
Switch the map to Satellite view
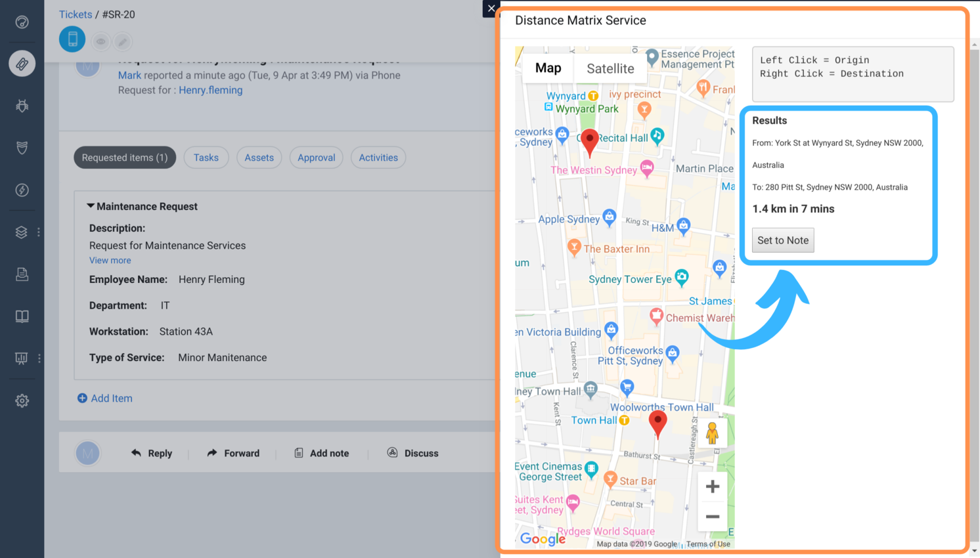coord(610,68)
